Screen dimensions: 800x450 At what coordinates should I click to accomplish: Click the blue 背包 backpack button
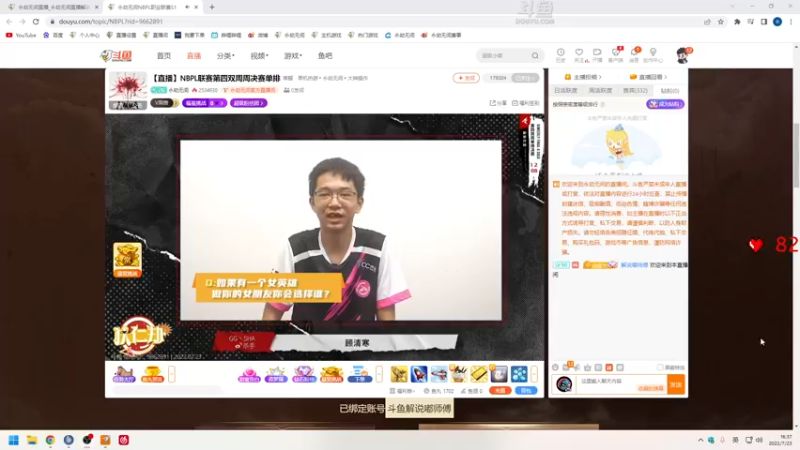[526, 391]
